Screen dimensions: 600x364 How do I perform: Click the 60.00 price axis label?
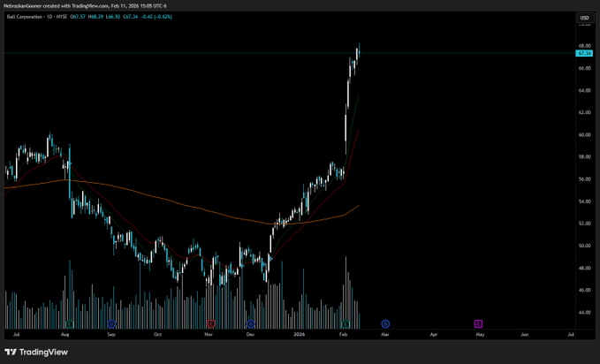point(584,135)
